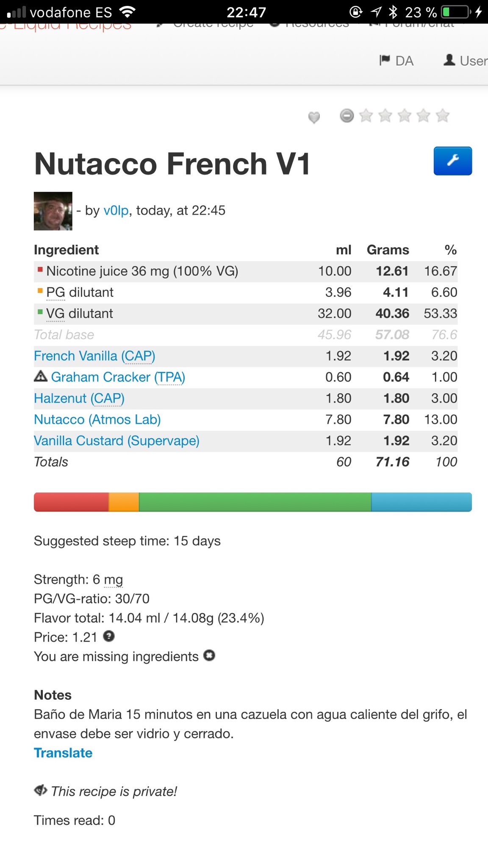
Task: Clear the rating with the minus icon
Action: tap(347, 116)
